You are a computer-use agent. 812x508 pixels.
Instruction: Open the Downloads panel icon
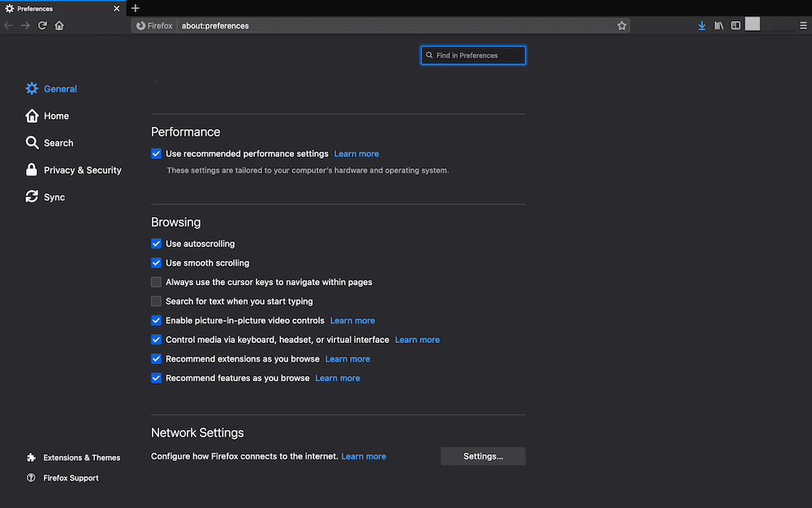click(x=702, y=25)
